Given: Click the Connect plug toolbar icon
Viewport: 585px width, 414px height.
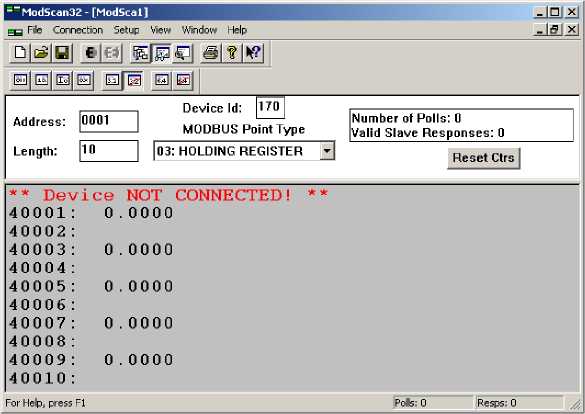Looking at the screenshot, I should [91, 53].
